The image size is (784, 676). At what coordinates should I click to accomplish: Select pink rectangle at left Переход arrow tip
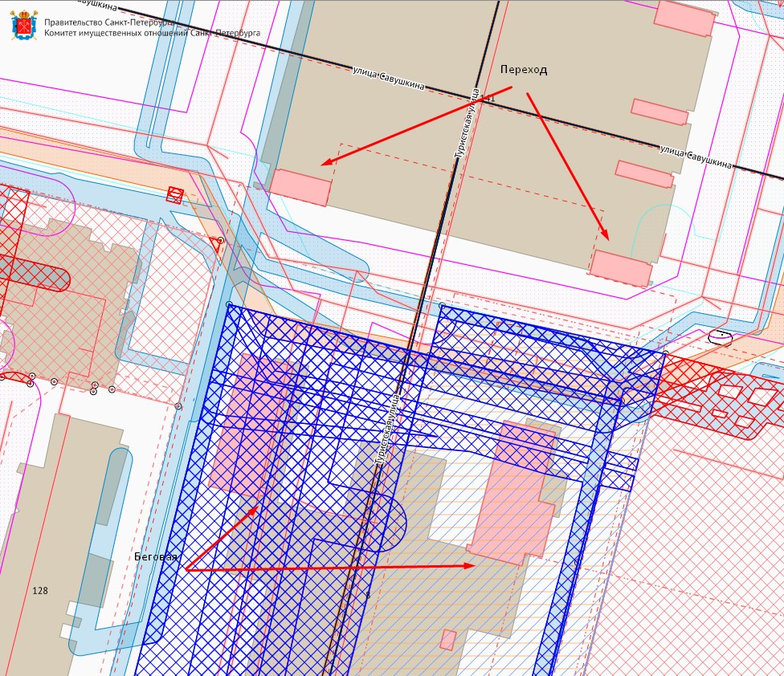(x=300, y=187)
